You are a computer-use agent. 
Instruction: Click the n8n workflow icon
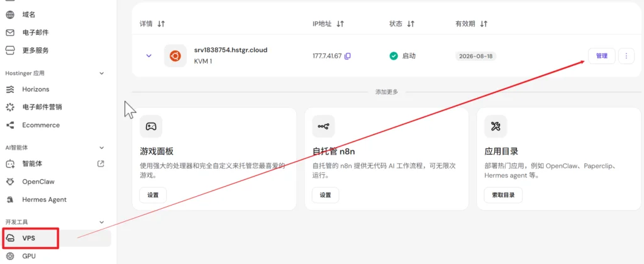[323, 126]
